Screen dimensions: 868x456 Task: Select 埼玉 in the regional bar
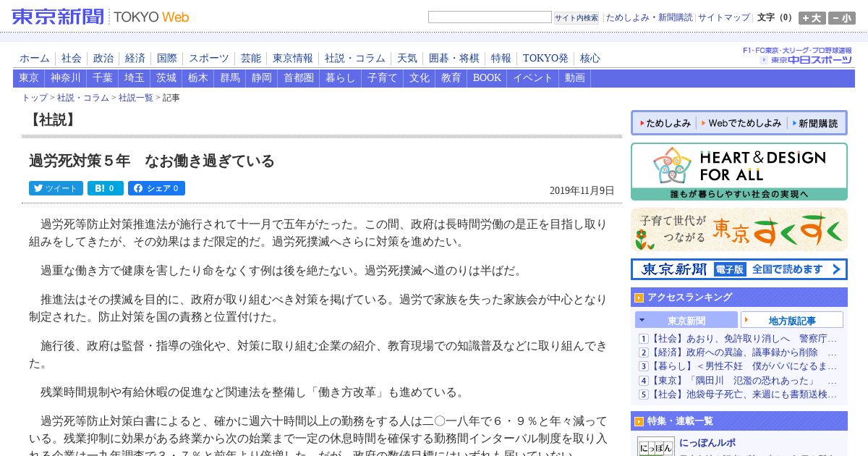pyautogui.click(x=135, y=78)
